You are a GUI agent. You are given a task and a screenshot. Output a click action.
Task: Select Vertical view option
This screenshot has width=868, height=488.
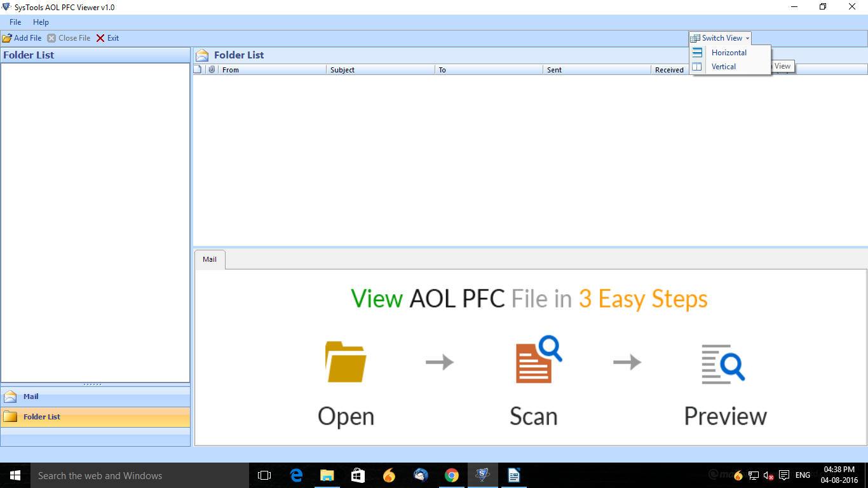[723, 67]
